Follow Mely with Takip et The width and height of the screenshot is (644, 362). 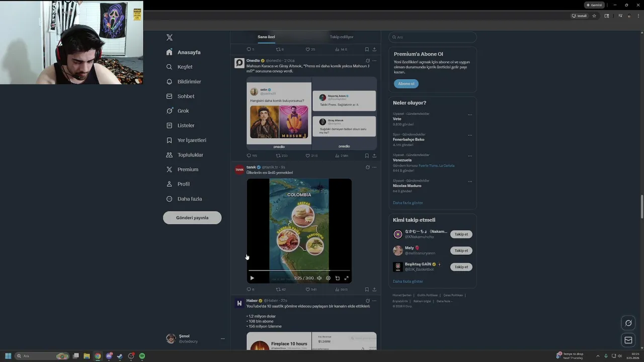(461, 250)
